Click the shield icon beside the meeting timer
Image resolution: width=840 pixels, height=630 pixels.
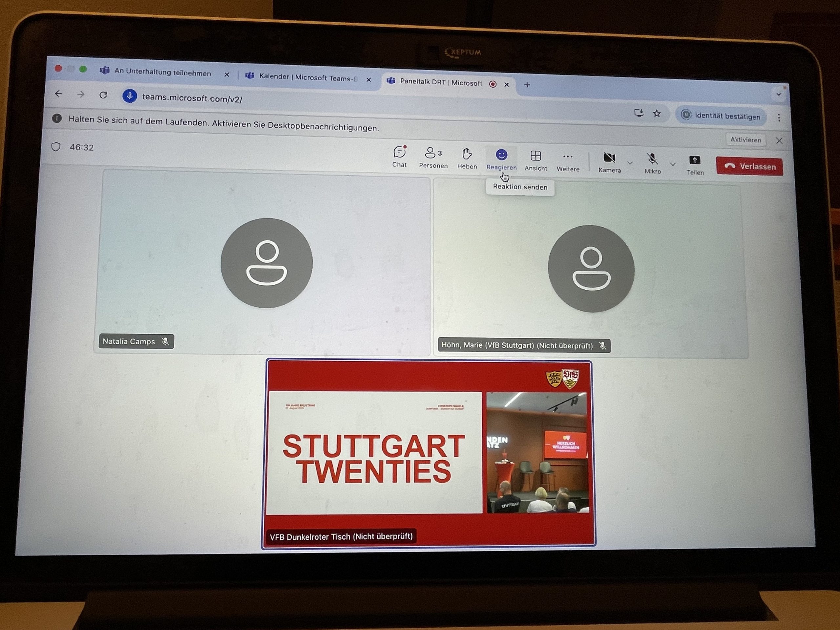(x=56, y=147)
